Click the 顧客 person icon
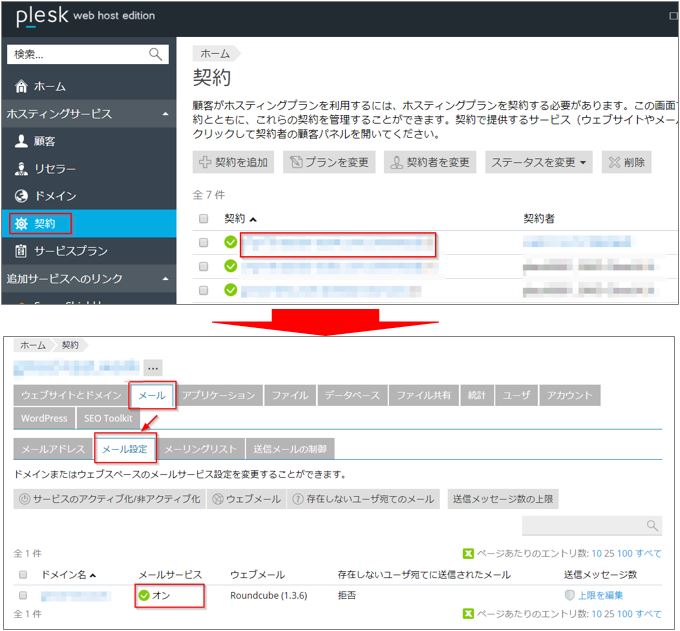Viewport: 680px width, 631px height. click(21, 141)
